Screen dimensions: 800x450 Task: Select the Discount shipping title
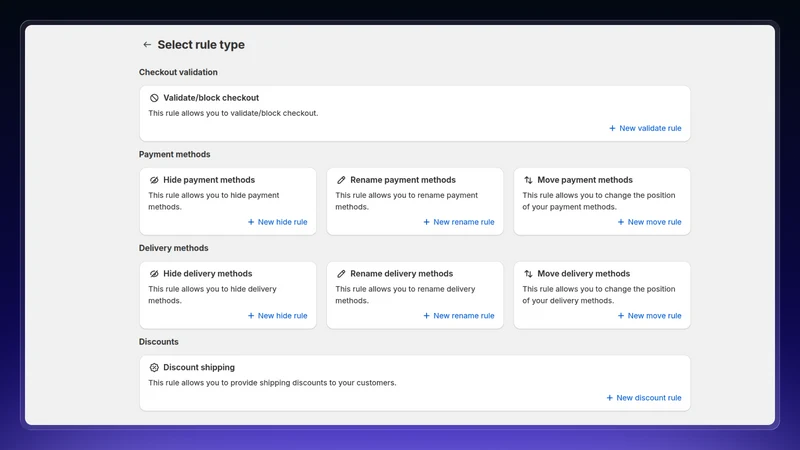pyautogui.click(x=199, y=367)
